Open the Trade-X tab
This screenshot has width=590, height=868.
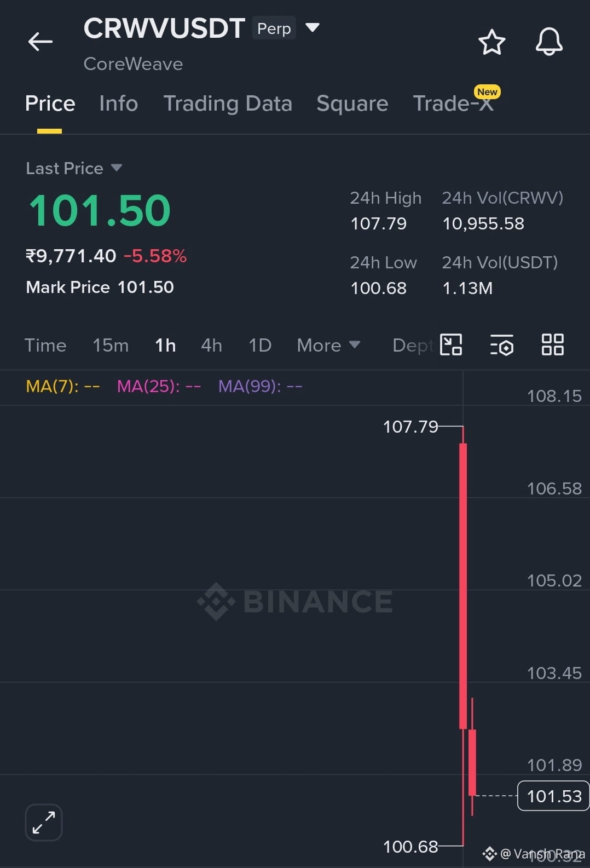[x=453, y=104]
